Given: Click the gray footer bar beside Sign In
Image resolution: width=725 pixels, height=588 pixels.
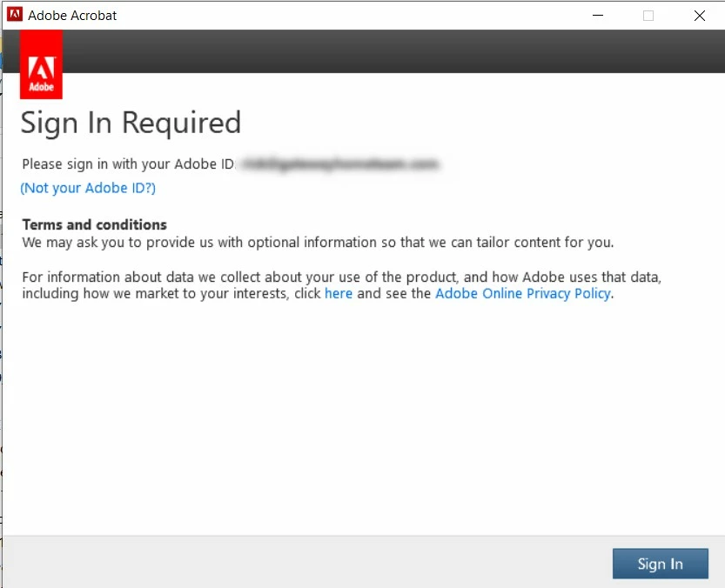Looking at the screenshot, I should click(x=305, y=562).
